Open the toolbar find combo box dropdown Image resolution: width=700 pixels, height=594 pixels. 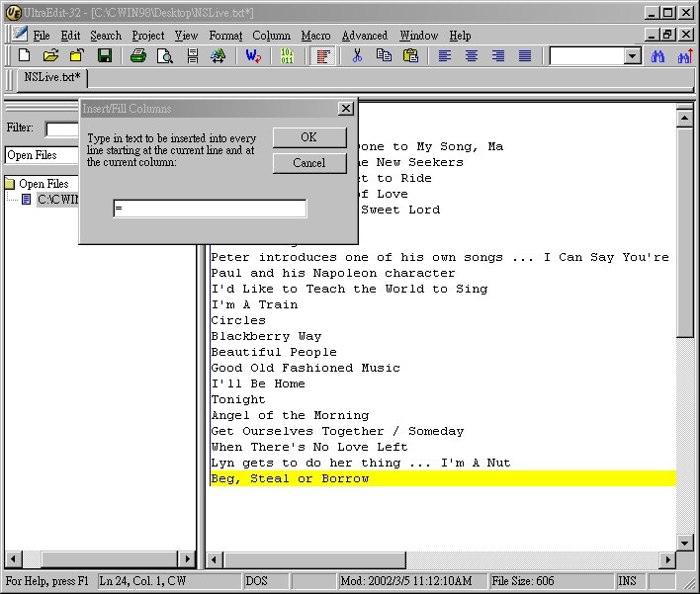(632, 56)
